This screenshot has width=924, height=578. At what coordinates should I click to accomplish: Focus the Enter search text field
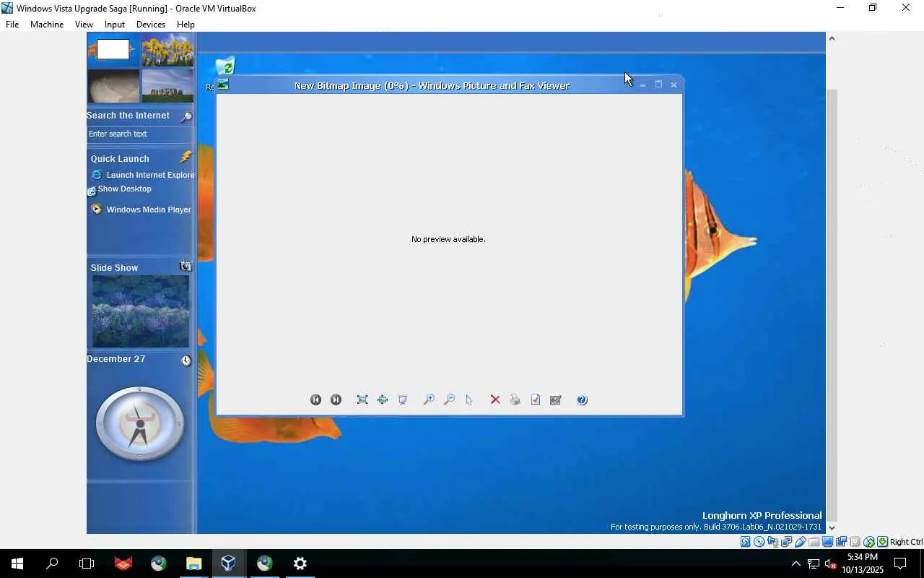point(140,134)
